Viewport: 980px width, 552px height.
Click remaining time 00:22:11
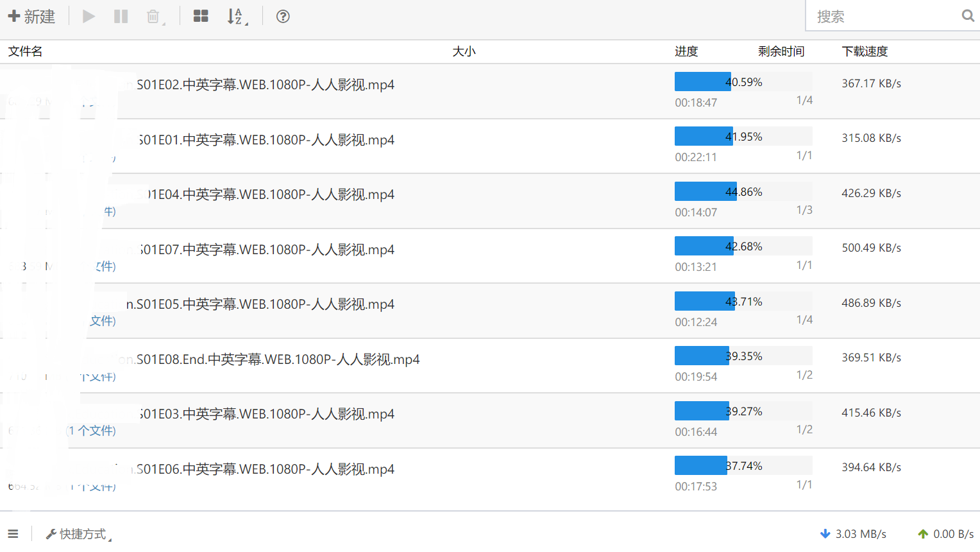(x=696, y=157)
